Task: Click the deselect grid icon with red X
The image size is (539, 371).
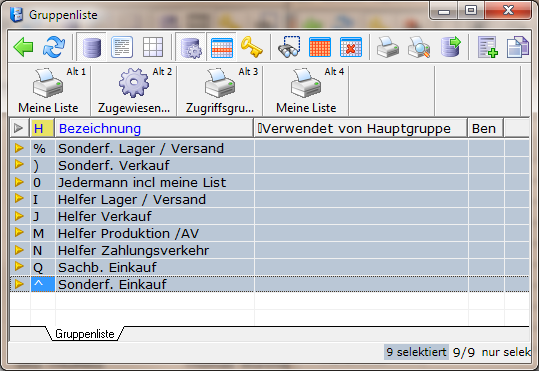Action: (x=351, y=47)
